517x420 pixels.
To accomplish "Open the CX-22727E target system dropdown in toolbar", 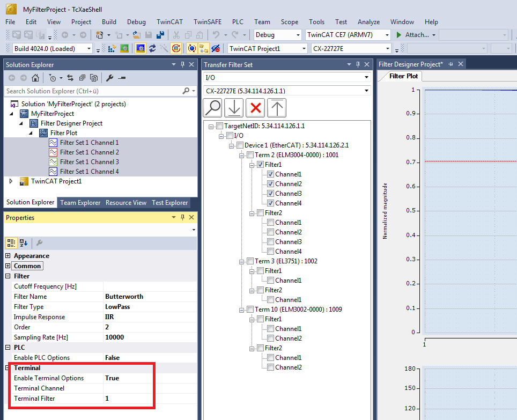I will click(388, 49).
